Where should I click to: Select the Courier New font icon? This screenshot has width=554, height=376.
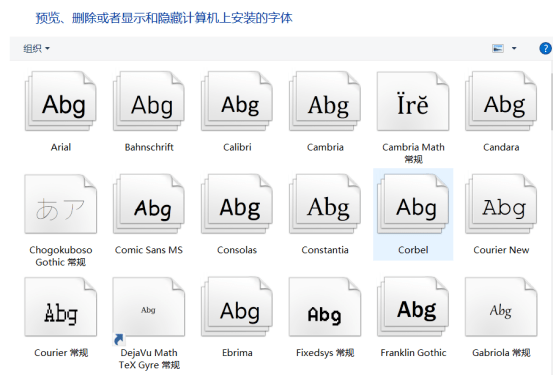pyautogui.click(x=501, y=204)
